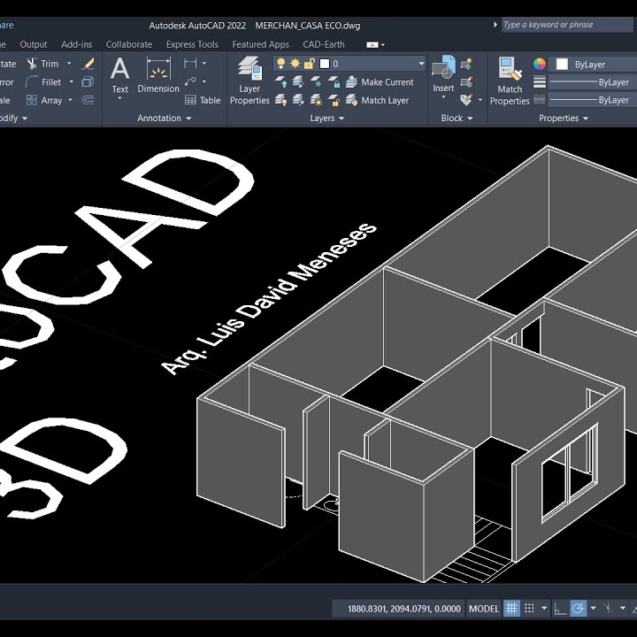Image resolution: width=637 pixels, height=637 pixels.
Task: Open the Output ribbon tab
Action: (x=33, y=44)
